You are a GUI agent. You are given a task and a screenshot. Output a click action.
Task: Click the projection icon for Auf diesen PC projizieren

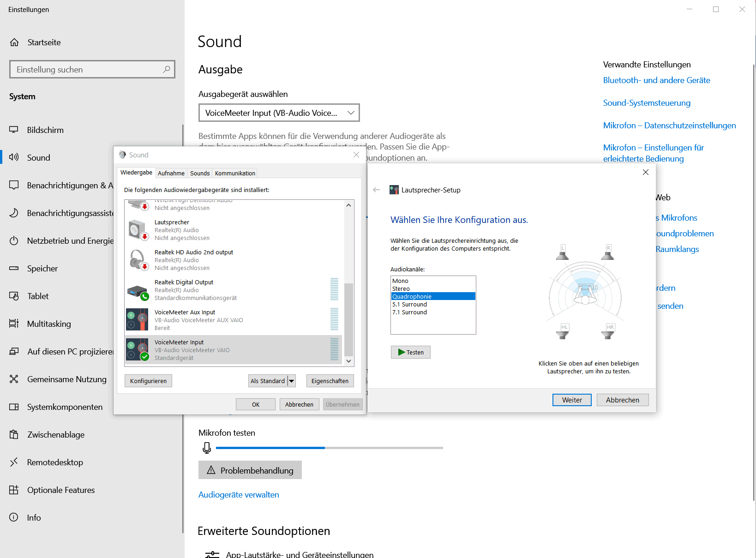[x=14, y=351]
